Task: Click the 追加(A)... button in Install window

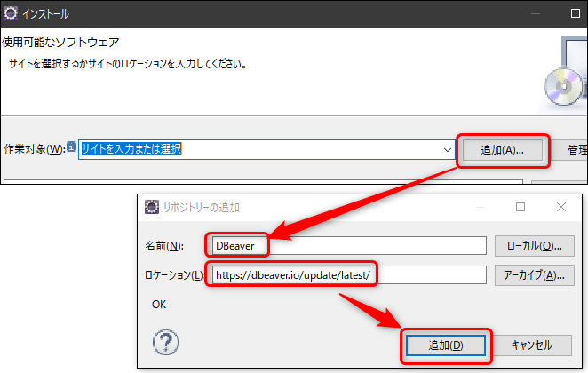Action: tap(503, 150)
